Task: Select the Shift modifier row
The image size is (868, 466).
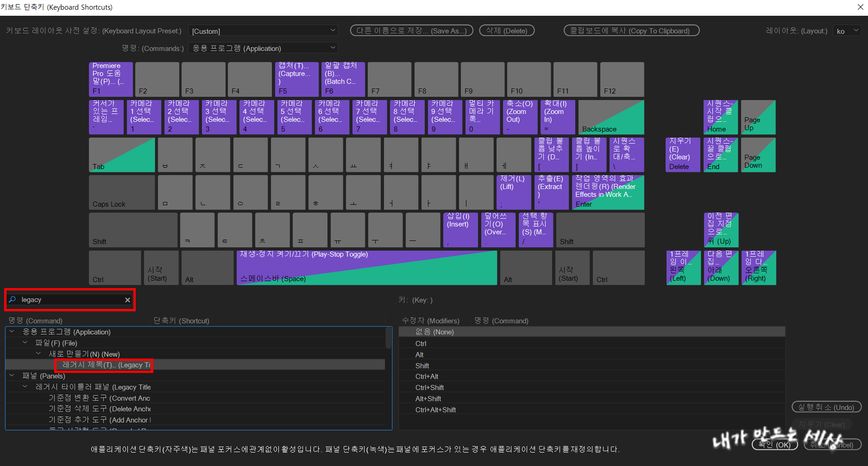Action: [592, 365]
